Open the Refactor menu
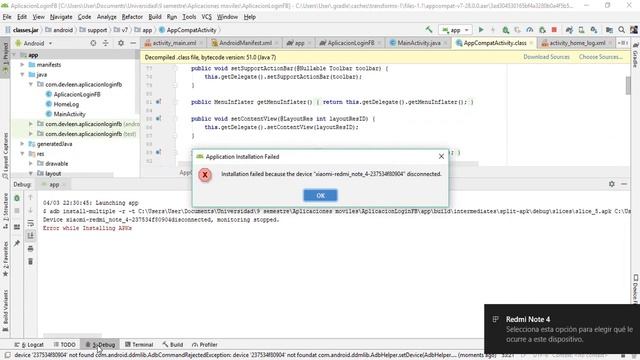Screen dimensions: 640x360 (x=132, y=17)
